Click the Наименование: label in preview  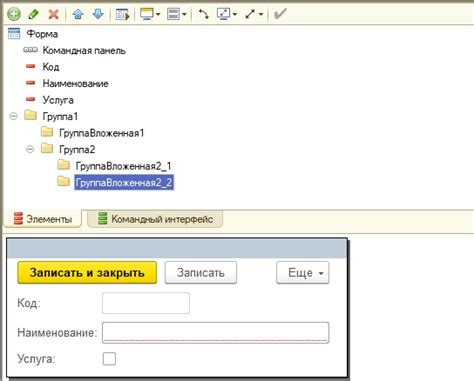pyautogui.click(x=57, y=333)
